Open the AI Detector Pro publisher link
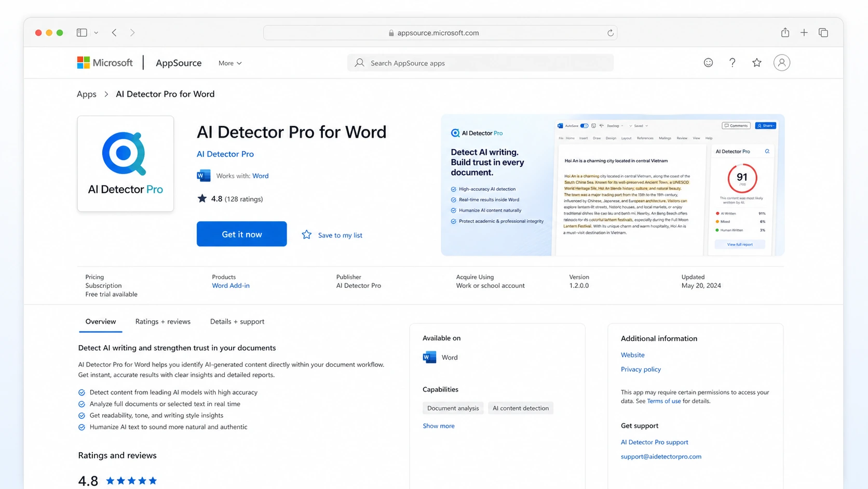The image size is (868, 489). point(225,154)
